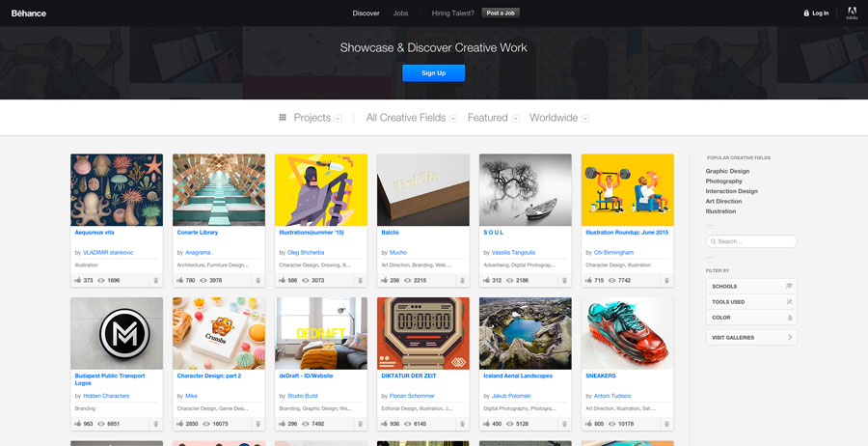Open the Budapest Public Transport Logos thumbnail

[x=117, y=333]
